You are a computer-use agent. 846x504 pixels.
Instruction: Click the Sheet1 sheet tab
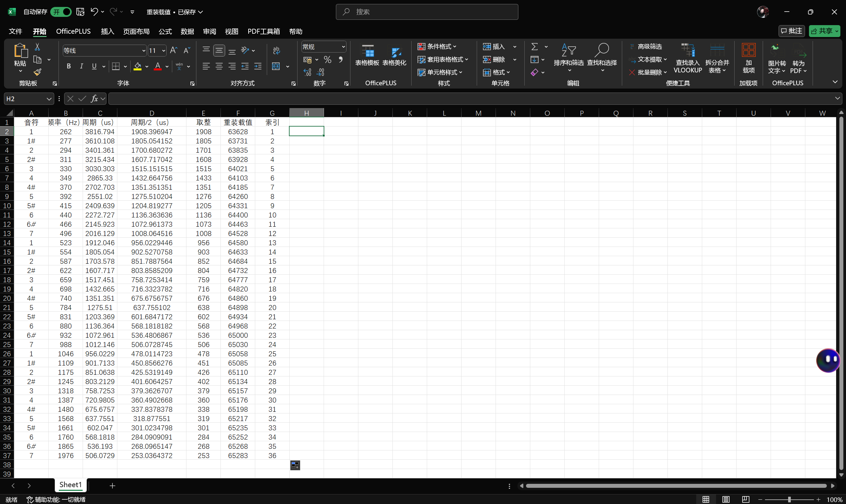(x=71, y=485)
